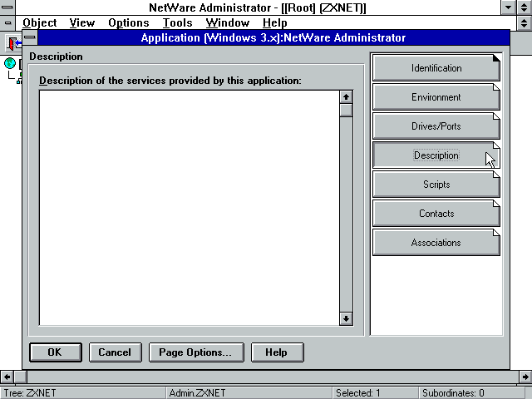Open the View menu

tap(82, 22)
